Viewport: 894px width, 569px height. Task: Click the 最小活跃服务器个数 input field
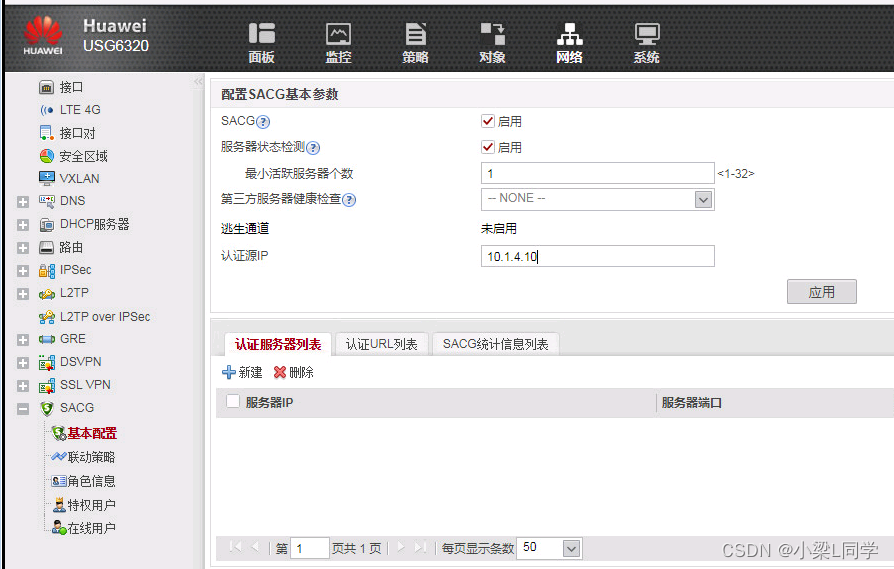coord(598,173)
